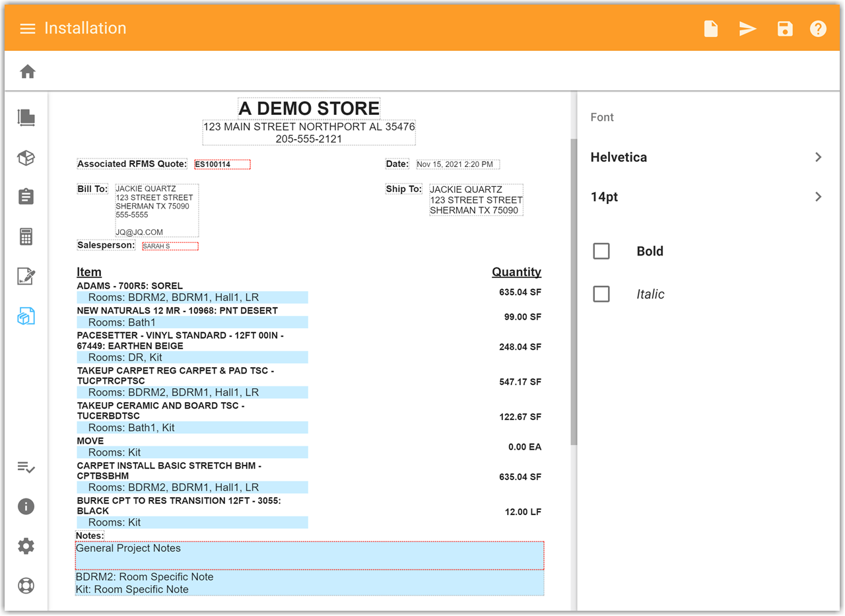Open the help question mark icon

coord(818,28)
